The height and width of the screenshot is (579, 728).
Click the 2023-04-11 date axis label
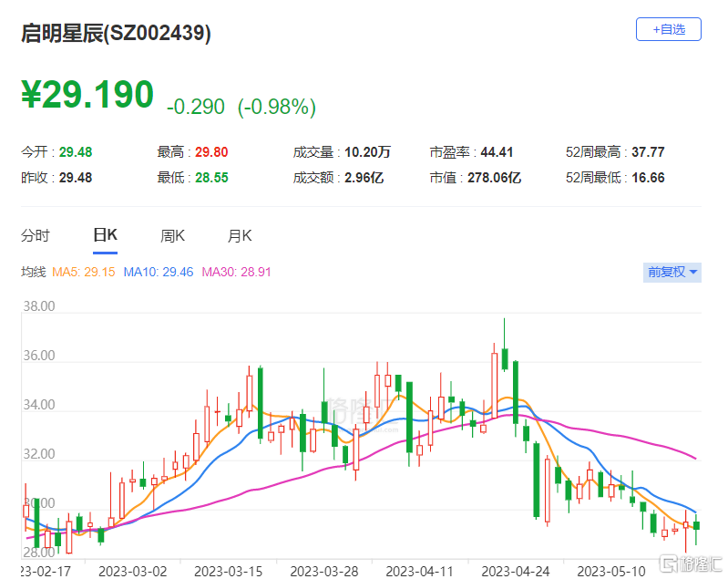point(420,571)
